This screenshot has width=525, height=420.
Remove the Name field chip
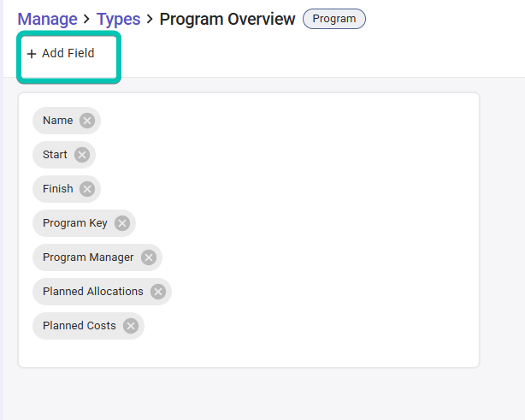pyautogui.click(x=87, y=121)
